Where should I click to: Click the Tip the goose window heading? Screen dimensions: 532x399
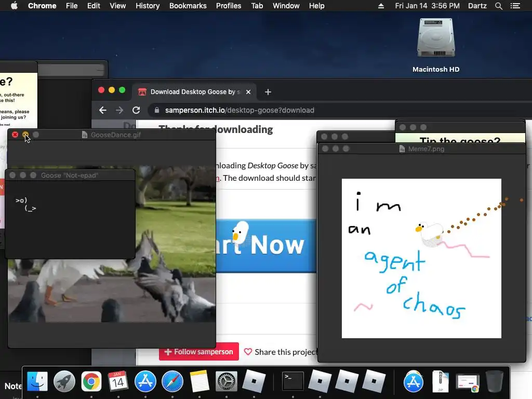(x=460, y=140)
